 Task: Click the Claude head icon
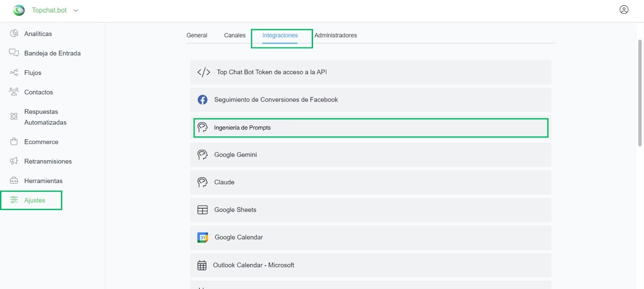(202, 182)
